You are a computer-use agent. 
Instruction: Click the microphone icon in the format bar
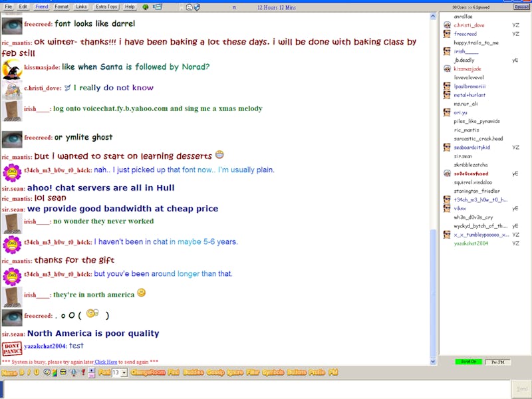[73, 372]
